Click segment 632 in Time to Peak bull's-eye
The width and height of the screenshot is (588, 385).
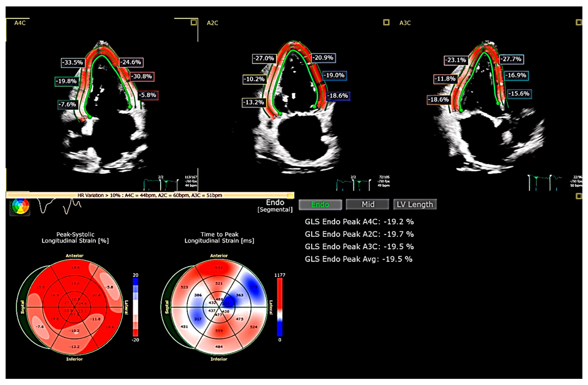tap(219, 267)
